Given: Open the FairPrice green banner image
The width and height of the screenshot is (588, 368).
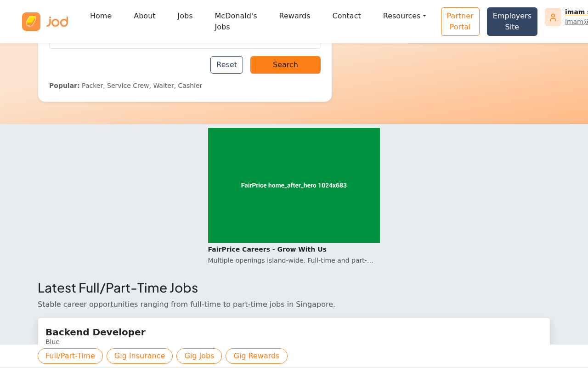Looking at the screenshot, I should coord(294,185).
